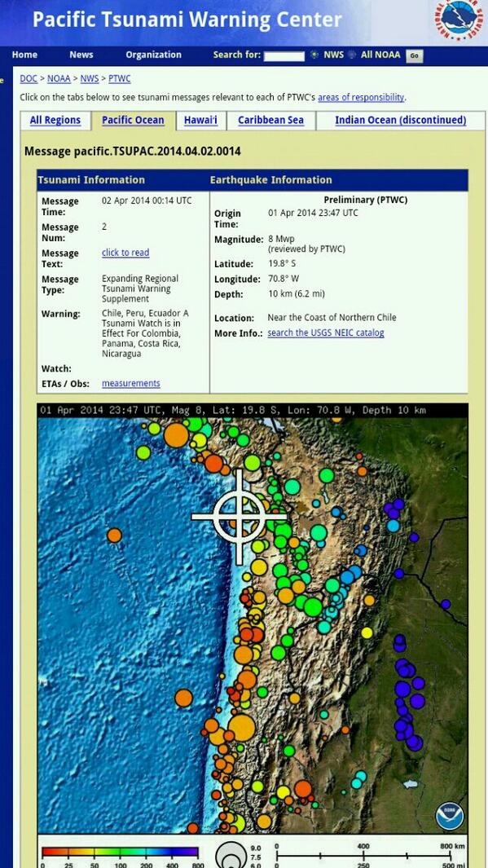This screenshot has height=868, width=488.
Task: Click the '02 Apr 2014 00:14 UTC' message time
Action: point(147,200)
